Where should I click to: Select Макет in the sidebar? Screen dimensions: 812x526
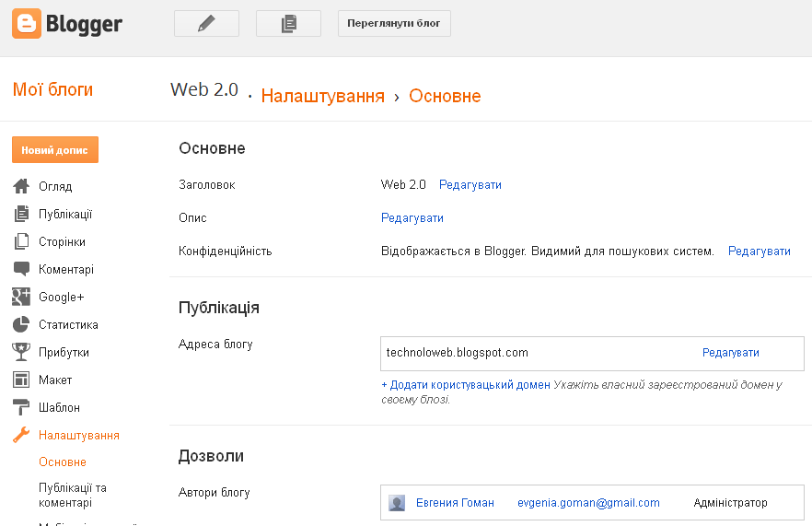click(55, 380)
